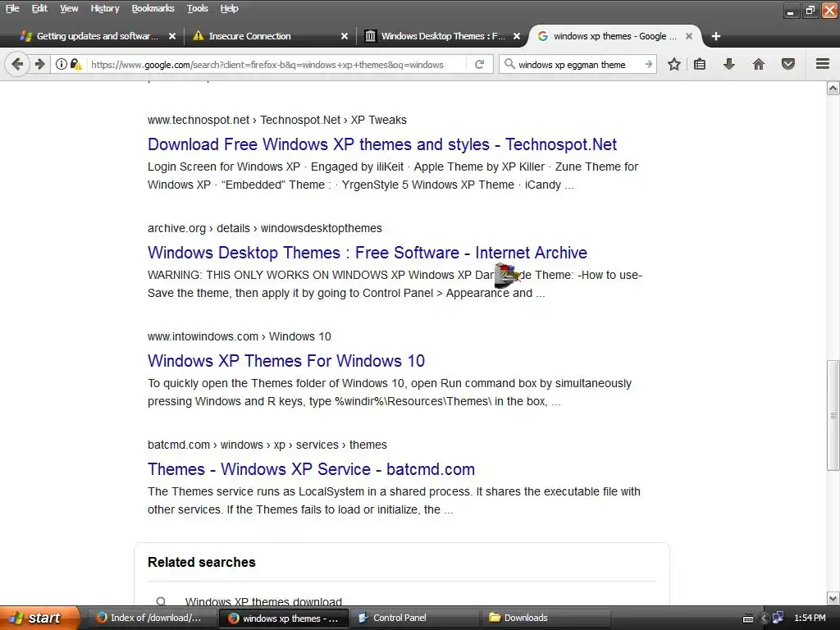Open Themes - Windows XP Service batcmd link
The width and height of the screenshot is (840, 630).
pyautogui.click(x=311, y=469)
